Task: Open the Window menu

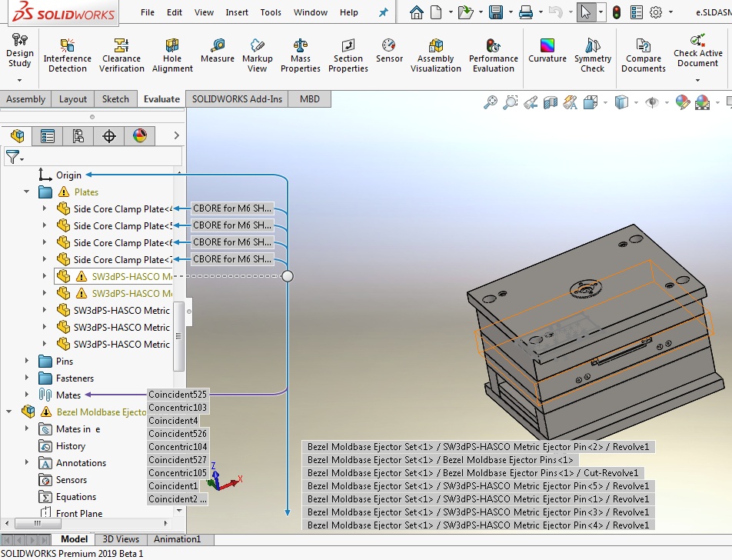Action: point(311,12)
